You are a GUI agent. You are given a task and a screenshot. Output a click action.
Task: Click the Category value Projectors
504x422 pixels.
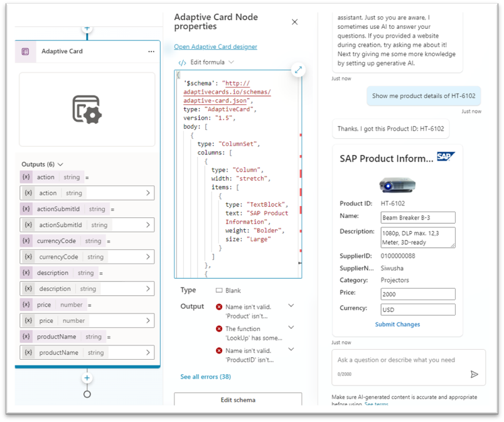coord(395,280)
